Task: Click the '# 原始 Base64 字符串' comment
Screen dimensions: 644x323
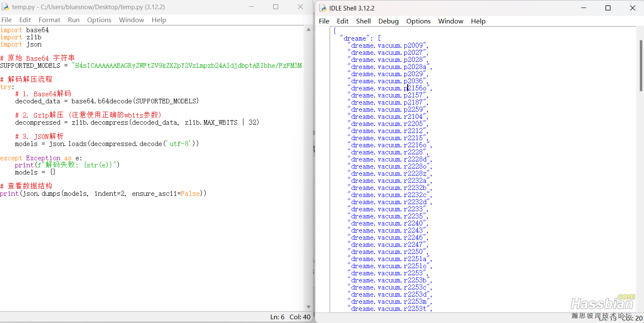Action: click(x=37, y=58)
